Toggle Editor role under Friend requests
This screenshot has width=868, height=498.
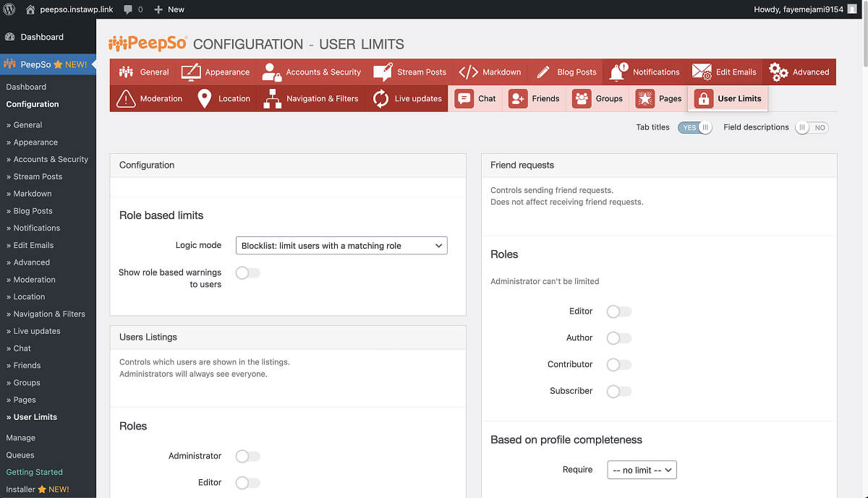click(618, 312)
